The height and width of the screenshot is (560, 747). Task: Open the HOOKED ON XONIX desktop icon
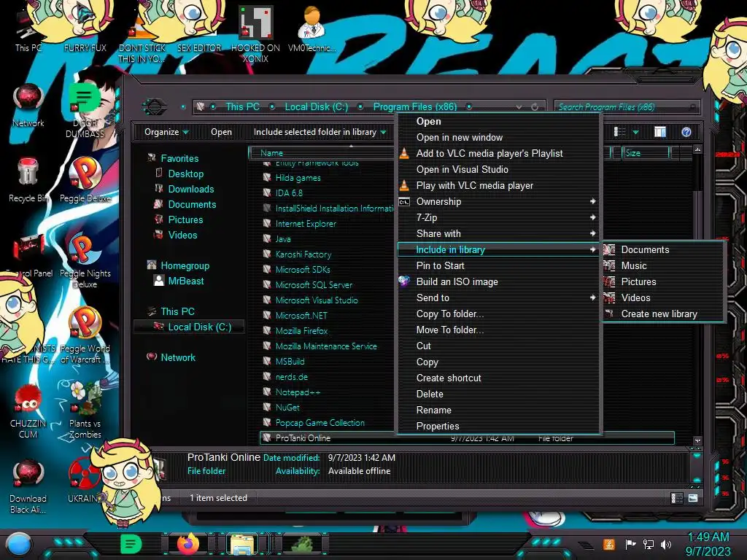255,34
